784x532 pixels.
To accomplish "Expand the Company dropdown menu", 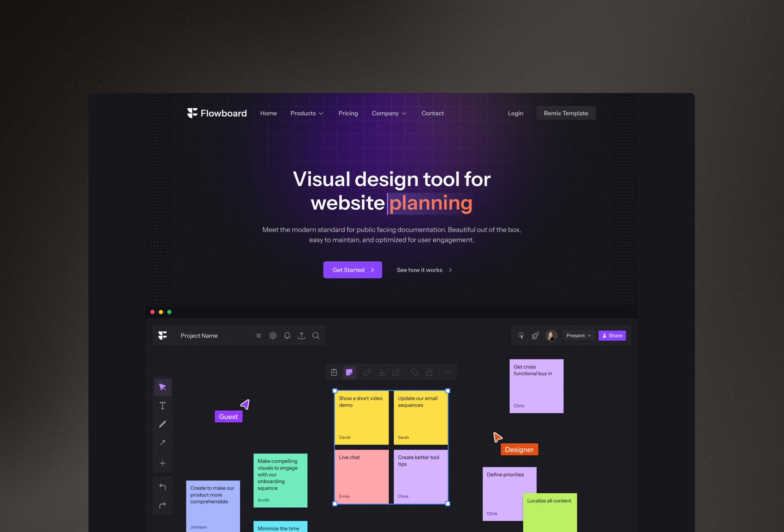I will pyautogui.click(x=389, y=113).
